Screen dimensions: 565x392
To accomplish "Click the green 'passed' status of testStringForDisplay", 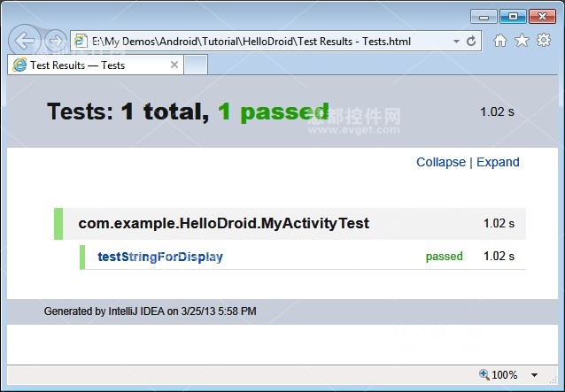I will pos(444,257).
